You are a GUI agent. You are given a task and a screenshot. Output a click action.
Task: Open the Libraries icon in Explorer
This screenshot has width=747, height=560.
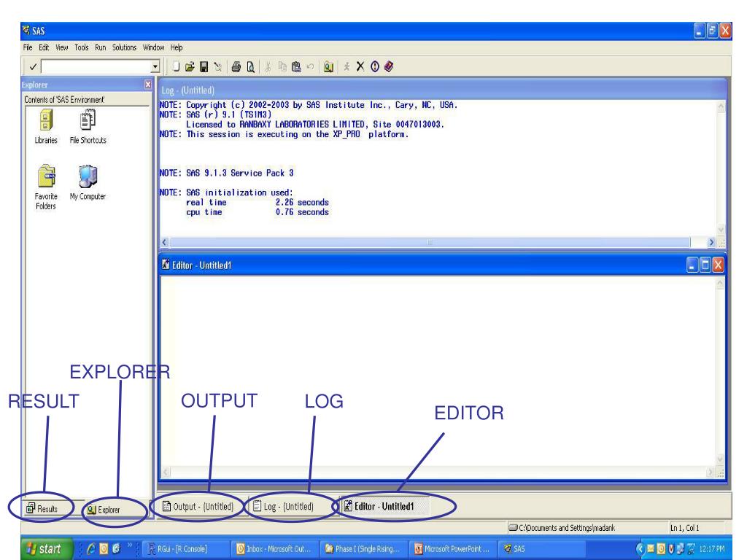point(46,126)
